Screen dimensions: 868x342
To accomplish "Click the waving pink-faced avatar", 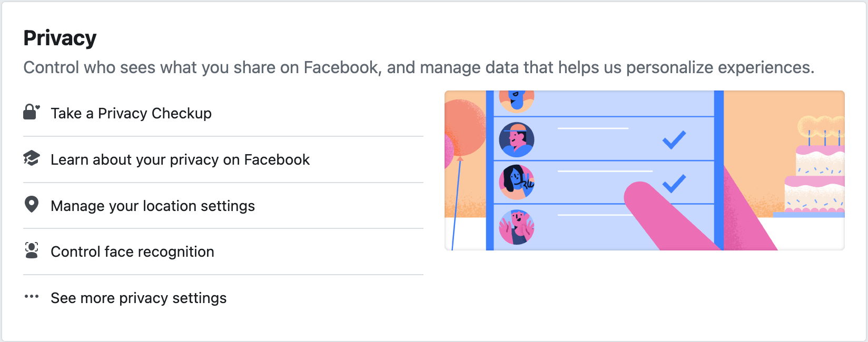I will (x=517, y=227).
